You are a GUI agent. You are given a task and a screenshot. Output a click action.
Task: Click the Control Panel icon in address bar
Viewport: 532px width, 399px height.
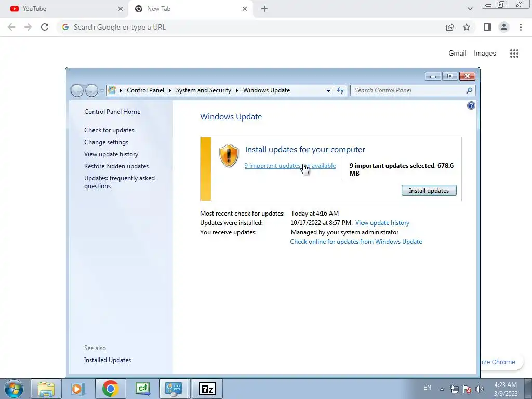tap(112, 90)
